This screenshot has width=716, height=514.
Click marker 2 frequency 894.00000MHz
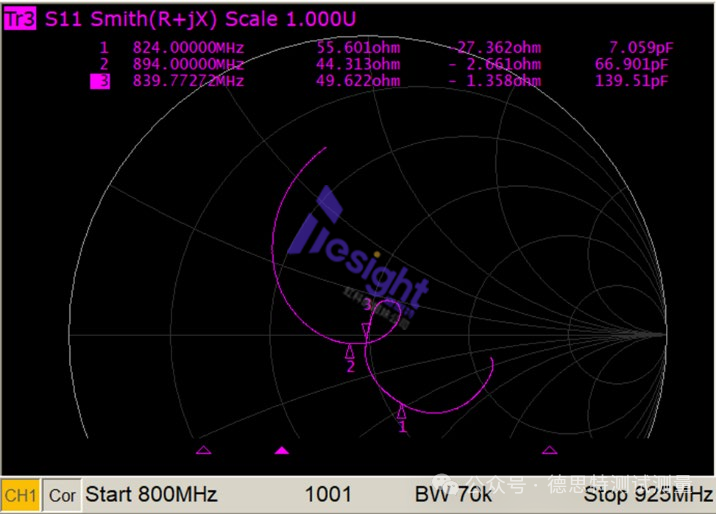pos(189,64)
